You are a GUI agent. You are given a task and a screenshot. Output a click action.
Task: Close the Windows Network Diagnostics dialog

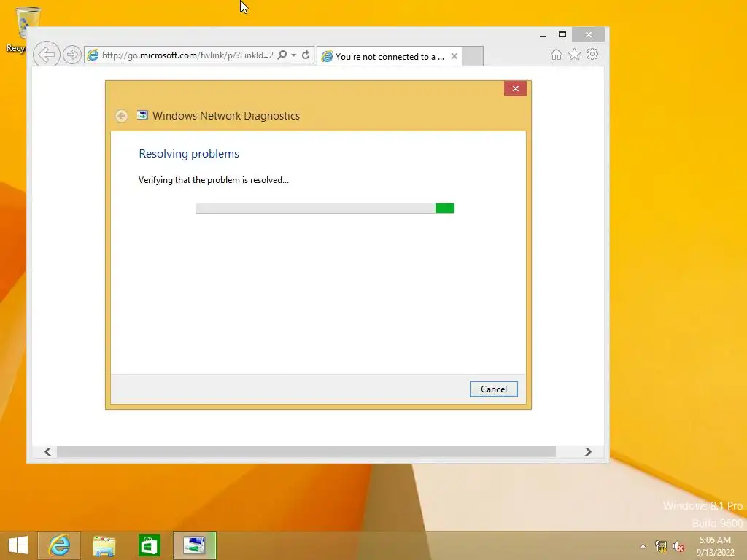click(x=515, y=88)
